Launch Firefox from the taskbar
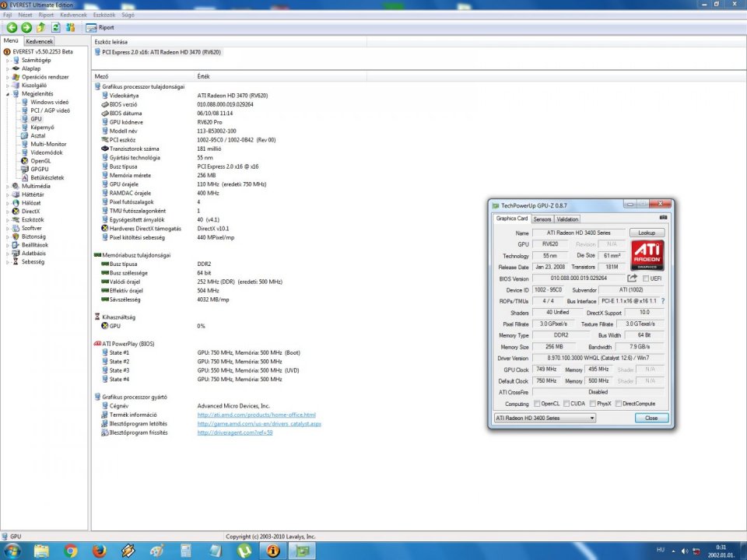The width and height of the screenshot is (747, 560). [99, 551]
